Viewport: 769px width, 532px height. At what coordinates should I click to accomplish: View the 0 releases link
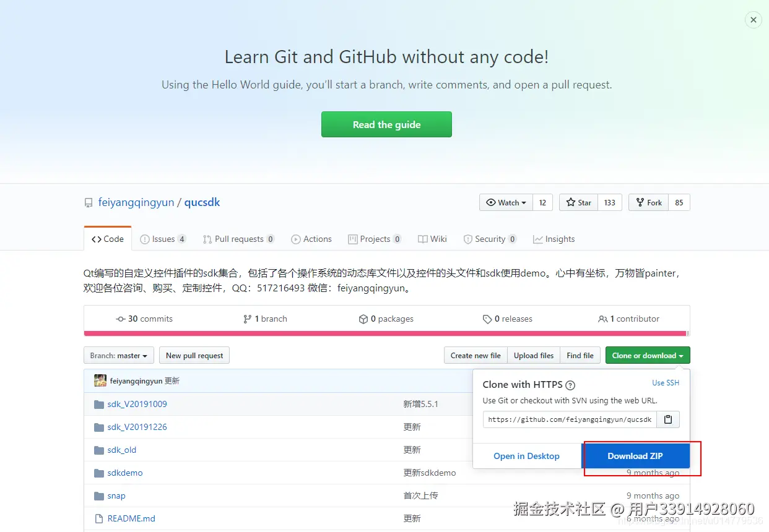click(x=508, y=319)
